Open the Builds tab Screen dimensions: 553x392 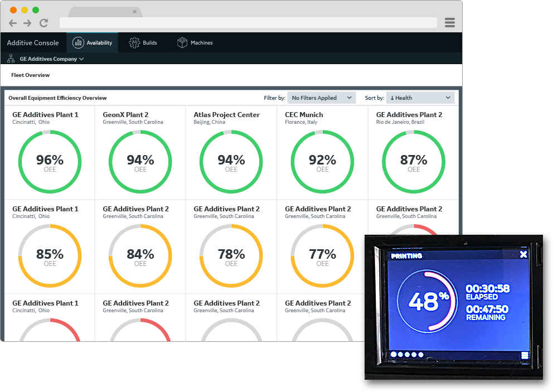point(143,43)
